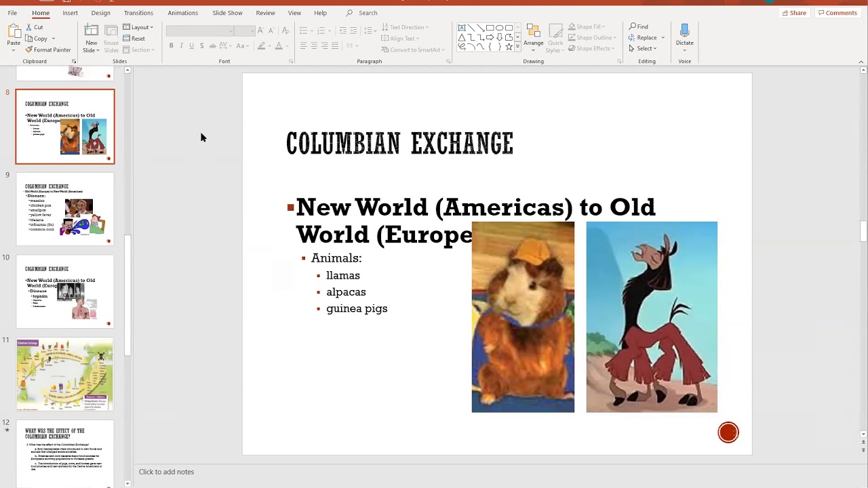The width and height of the screenshot is (868, 488).
Task: Select the Rectangle shape in the gallery
Action: point(490,28)
